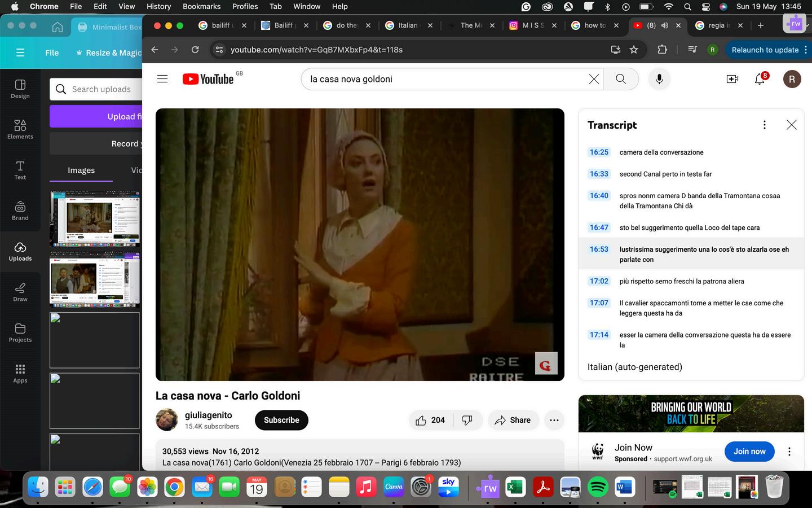
Task: Click the YouTube search magnifier button
Action: pyautogui.click(x=621, y=79)
